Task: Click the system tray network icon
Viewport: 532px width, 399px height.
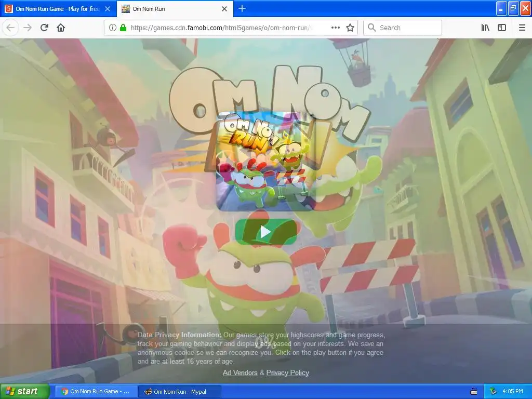Action: [493, 391]
